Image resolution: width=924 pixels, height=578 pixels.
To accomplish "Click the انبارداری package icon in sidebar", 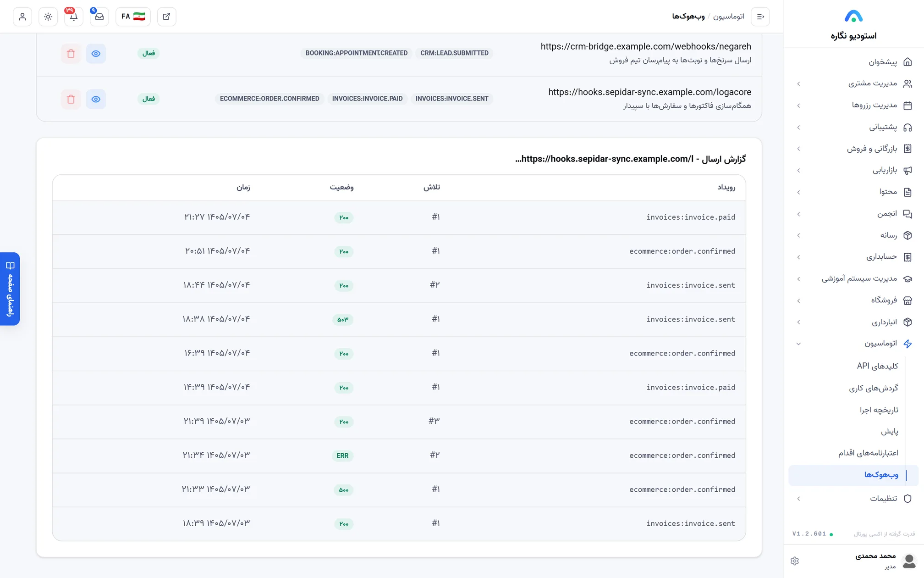I will [907, 322].
